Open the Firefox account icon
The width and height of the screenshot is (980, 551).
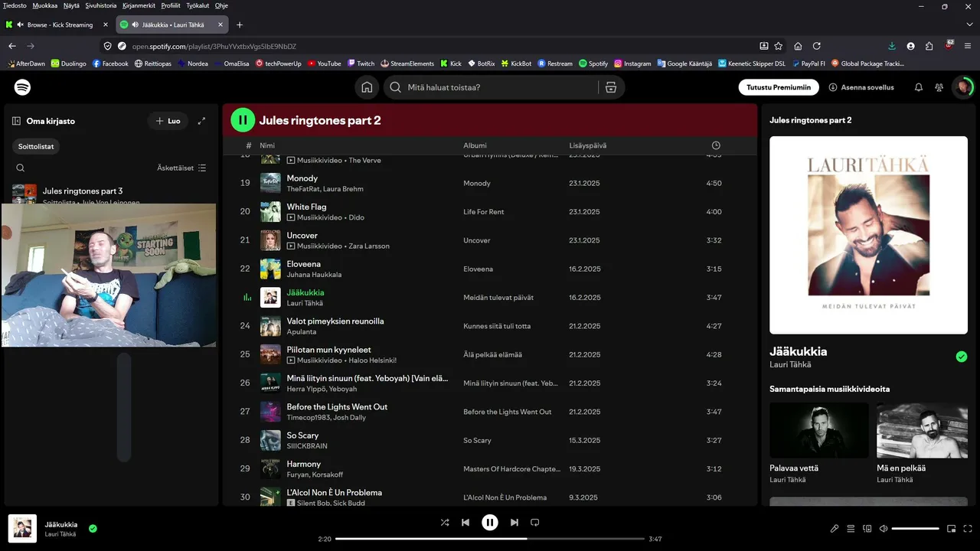pyautogui.click(x=910, y=46)
